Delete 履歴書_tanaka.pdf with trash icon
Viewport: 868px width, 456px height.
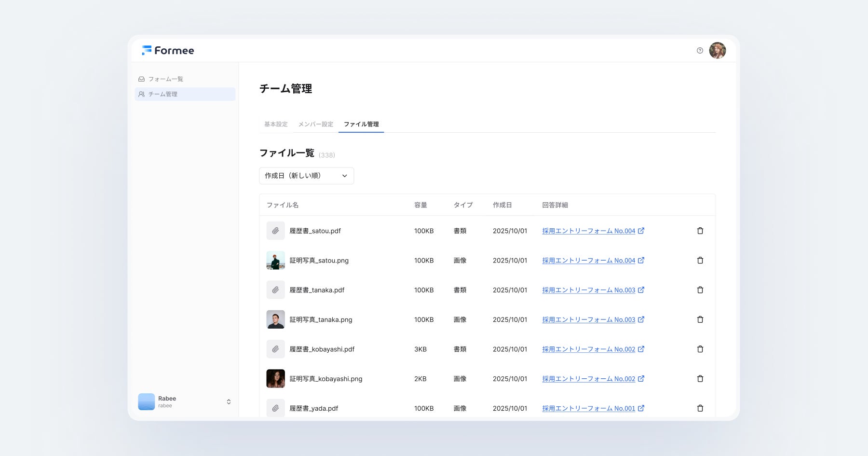coord(700,290)
